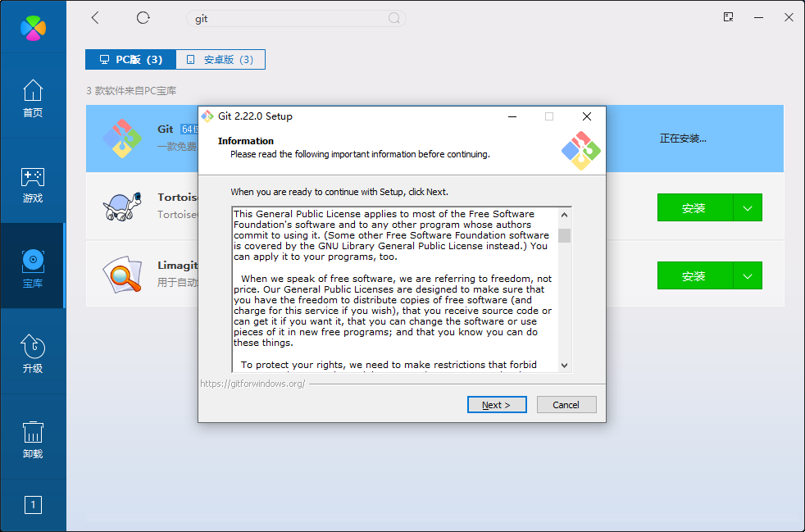Click the license scrollbar thumb
The width and height of the screenshot is (805, 532).
pyautogui.click(x=564, y=236)
